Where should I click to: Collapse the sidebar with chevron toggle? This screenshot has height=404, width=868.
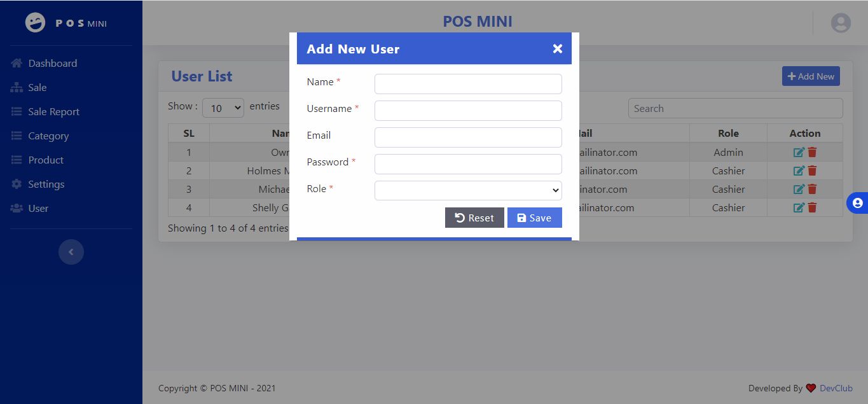71,252
